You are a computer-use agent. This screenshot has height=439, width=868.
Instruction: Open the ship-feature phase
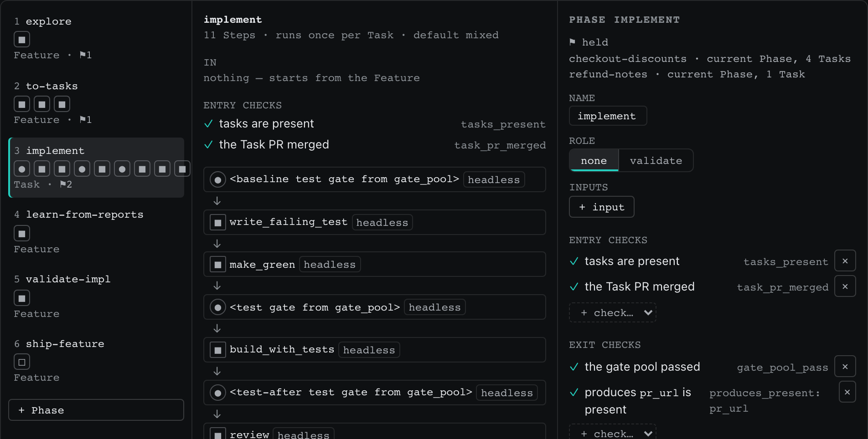coord(96,361)
